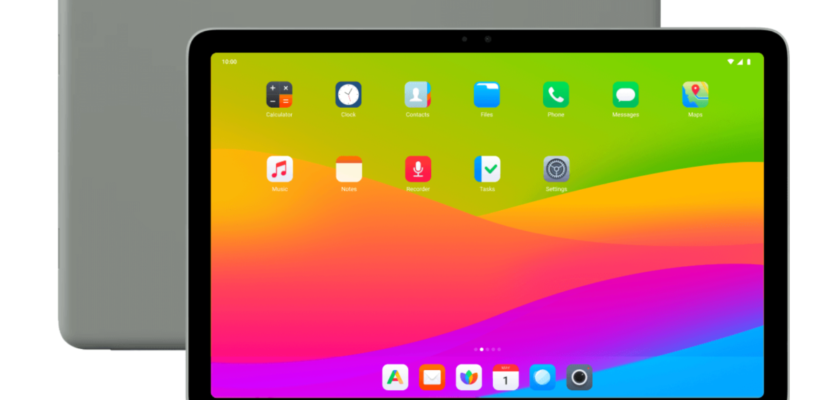This screenshot has height=400, width=840.
Task: Launch the blue Browser icon in dock
Action: (542, 378)
